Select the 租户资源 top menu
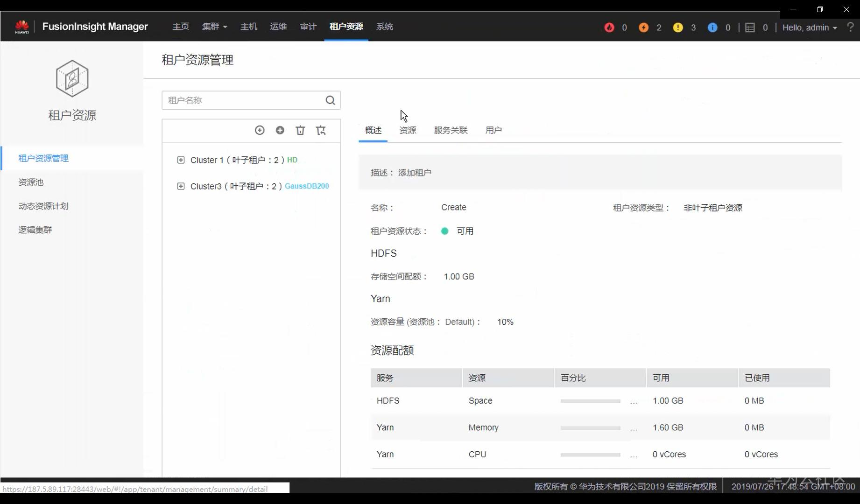860x504 pixels. [x=346, y=27]
